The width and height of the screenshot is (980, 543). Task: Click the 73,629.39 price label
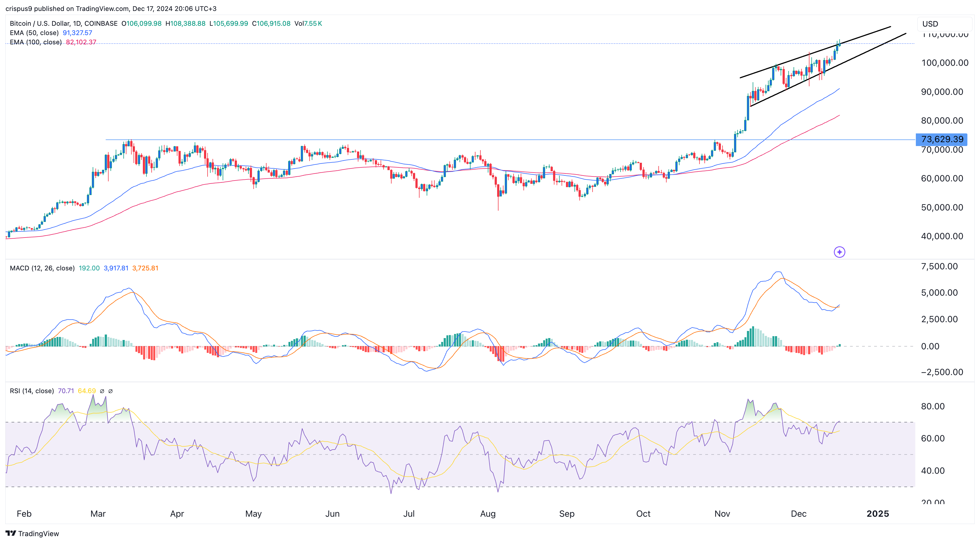(x=942, y=139)
